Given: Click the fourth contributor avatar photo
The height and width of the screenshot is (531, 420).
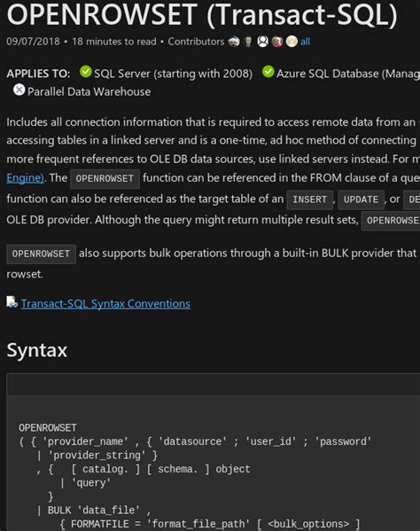Looking at the screenshot, I should 277,42.
